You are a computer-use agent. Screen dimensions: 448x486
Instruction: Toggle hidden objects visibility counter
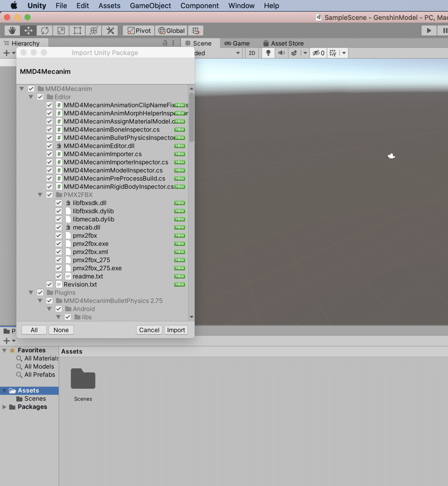point(319,53)
